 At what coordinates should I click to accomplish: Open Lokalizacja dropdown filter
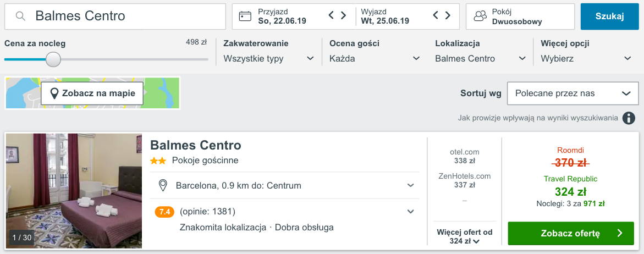pos(481,59)
